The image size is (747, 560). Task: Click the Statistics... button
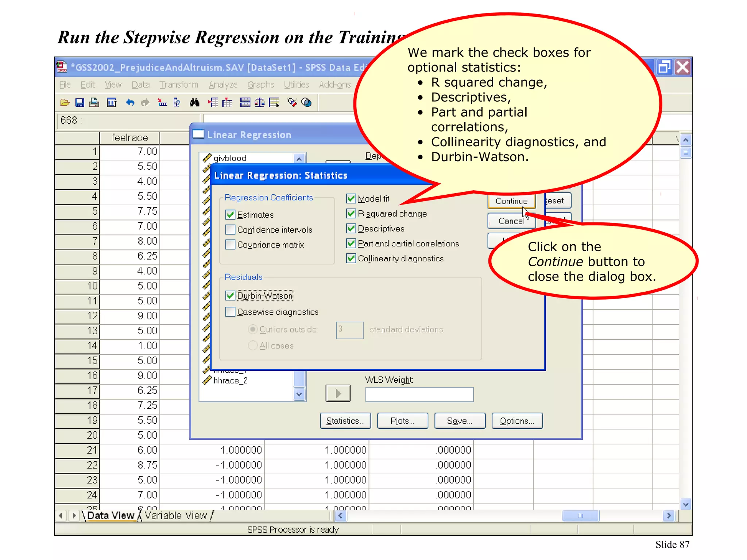345,421
